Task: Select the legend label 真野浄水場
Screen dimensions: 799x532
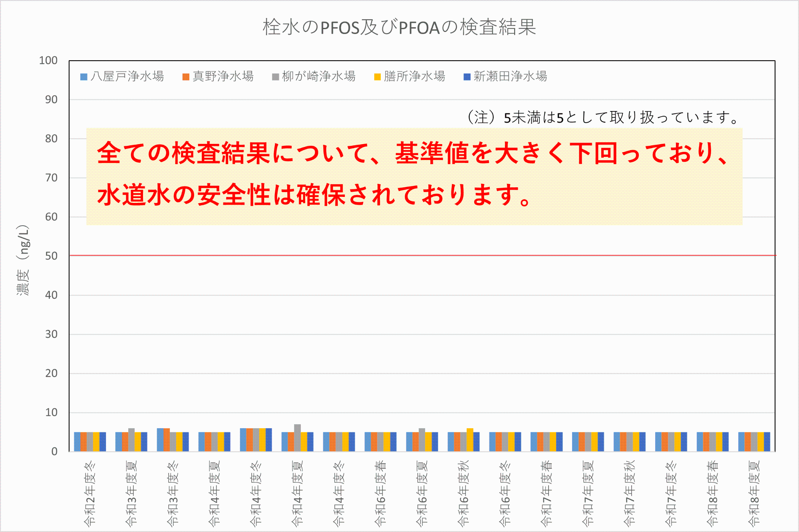Action: click(x=223, y=76)
